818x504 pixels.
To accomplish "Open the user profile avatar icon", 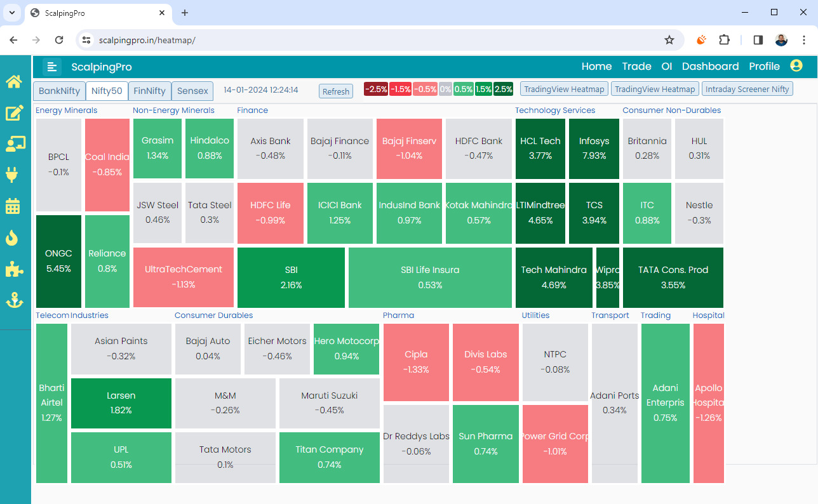I will [x=796, y=66].
